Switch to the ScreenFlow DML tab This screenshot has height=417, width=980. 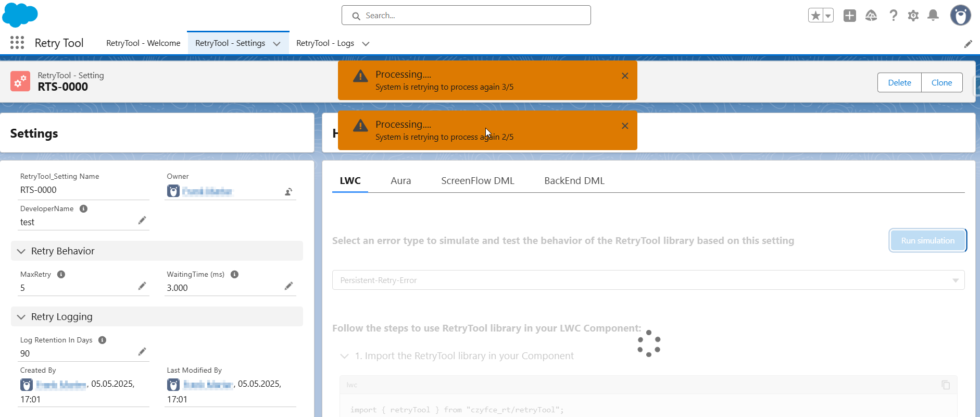[x=478, y=181]
